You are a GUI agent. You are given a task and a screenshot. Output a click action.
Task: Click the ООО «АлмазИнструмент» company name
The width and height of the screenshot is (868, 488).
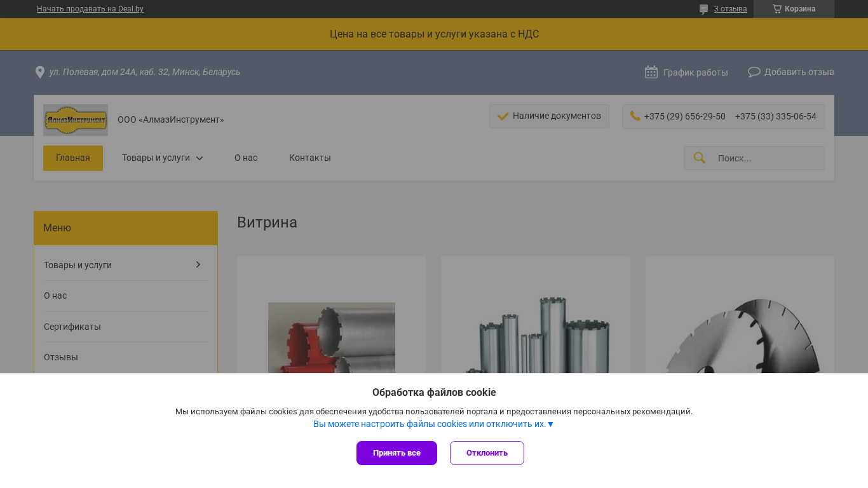click(x=171, y=120)
